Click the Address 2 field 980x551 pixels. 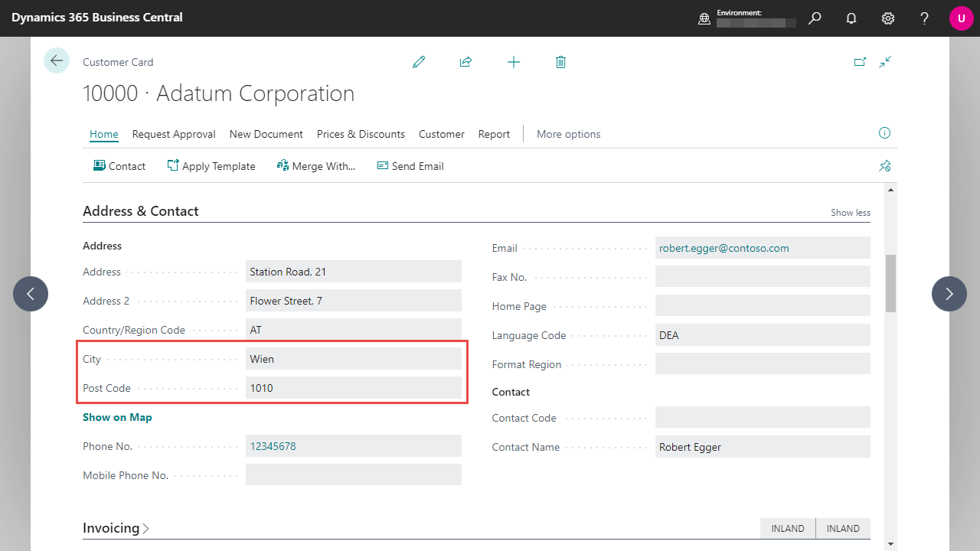pyautogui.click(x=354, y=301)
